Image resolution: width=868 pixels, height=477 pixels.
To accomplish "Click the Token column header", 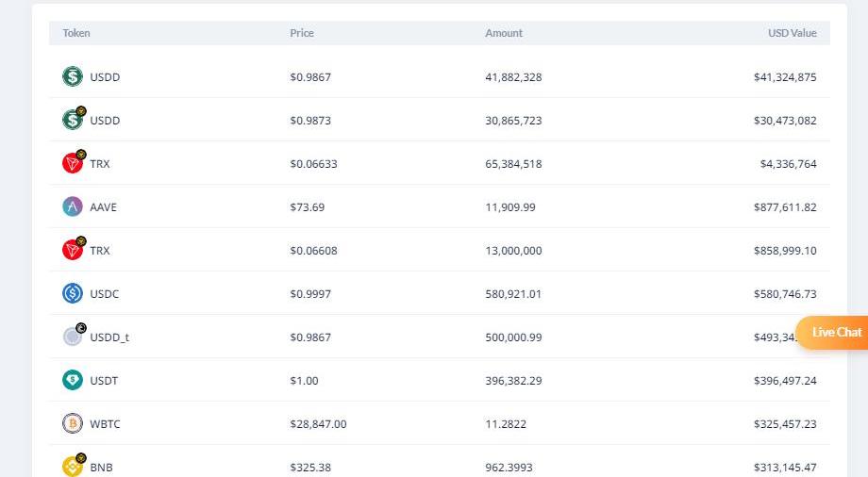I will [x=76, y=33].
